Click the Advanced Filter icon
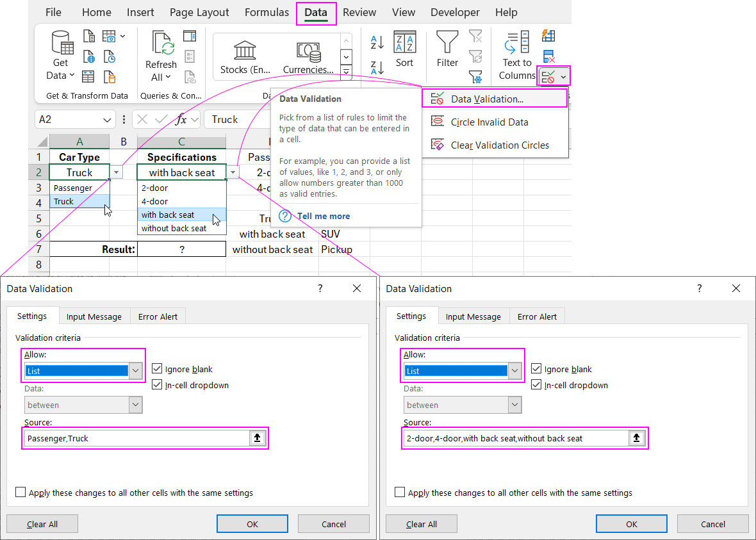Image resolution: width=756 pixels, height=540 pixels. [476, 76]
